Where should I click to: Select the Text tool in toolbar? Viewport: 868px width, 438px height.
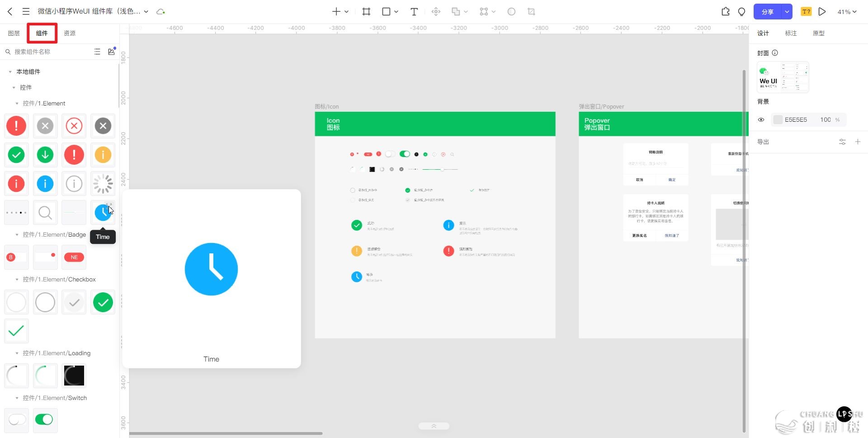[414, 12]
